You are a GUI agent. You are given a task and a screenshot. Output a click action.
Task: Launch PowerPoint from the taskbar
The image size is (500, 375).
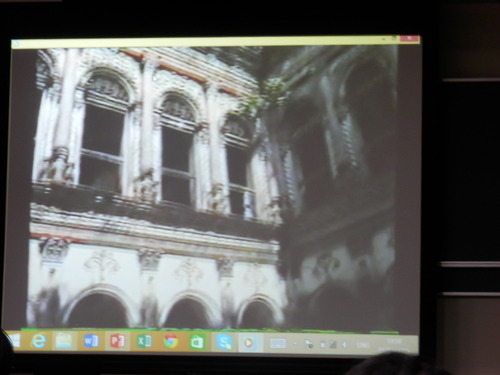pos(117,341)
